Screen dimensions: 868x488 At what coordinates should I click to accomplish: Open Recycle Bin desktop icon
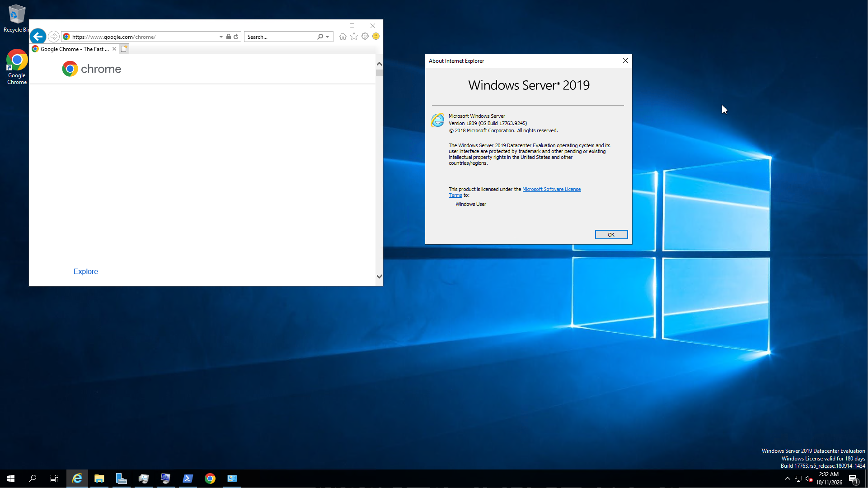click(16, 19)
